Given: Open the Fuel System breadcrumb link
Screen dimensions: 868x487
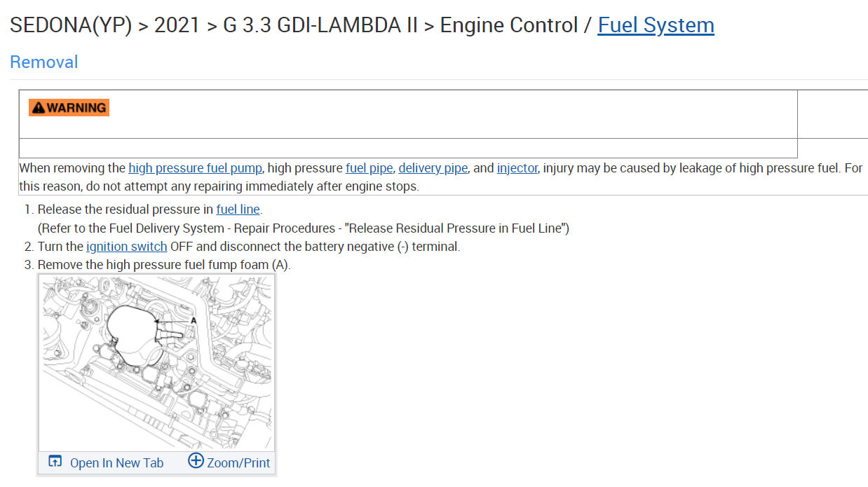Looking at the screenshot, I should 656,25.
